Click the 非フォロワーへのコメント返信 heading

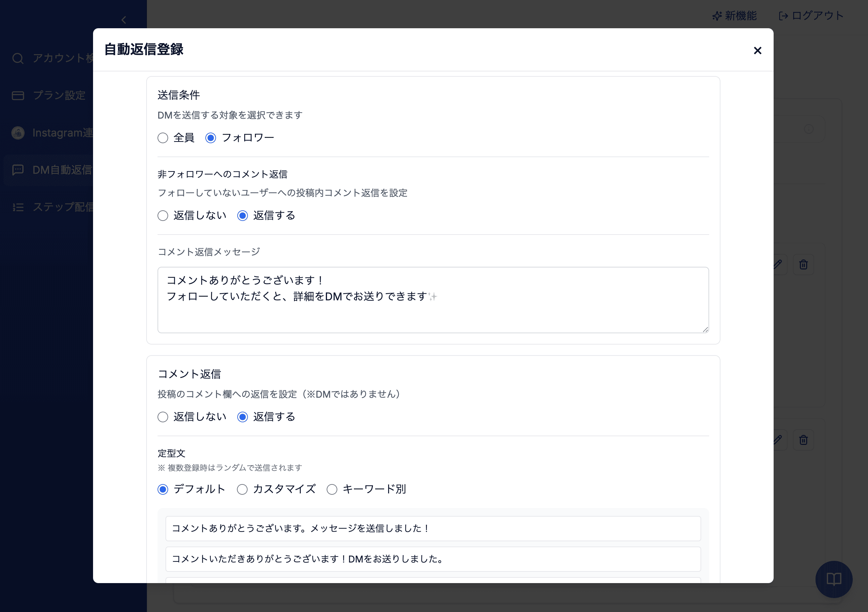tap(222, 174)
